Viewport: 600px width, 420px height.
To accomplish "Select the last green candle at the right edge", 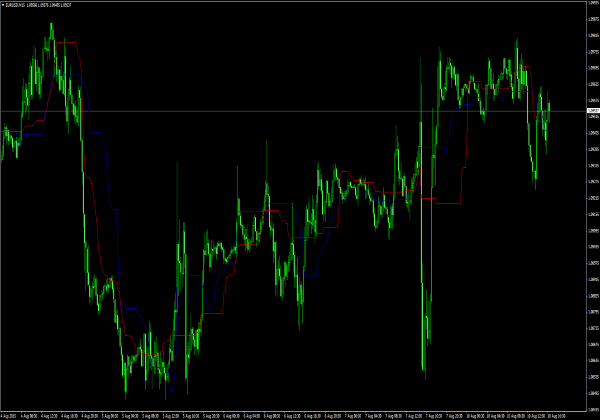I will coord(548,108).
